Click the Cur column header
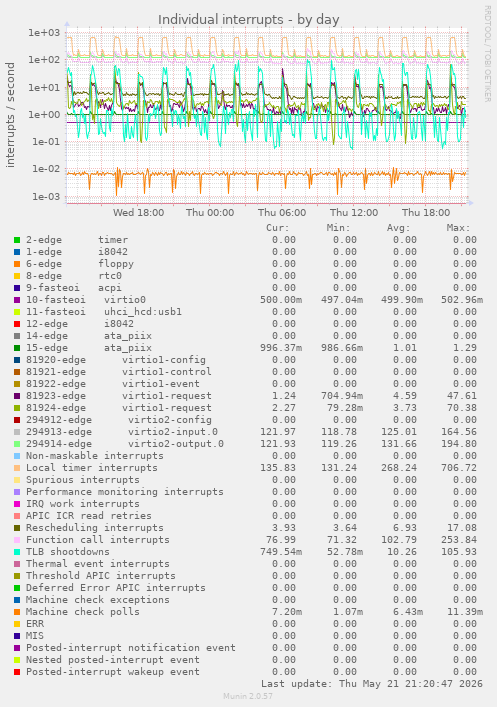 pos(278,228)
